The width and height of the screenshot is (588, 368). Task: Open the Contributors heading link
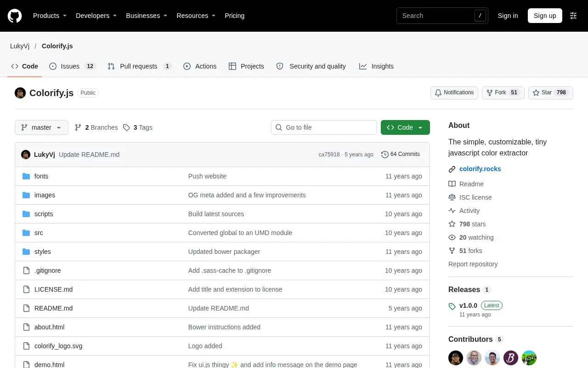476,339
